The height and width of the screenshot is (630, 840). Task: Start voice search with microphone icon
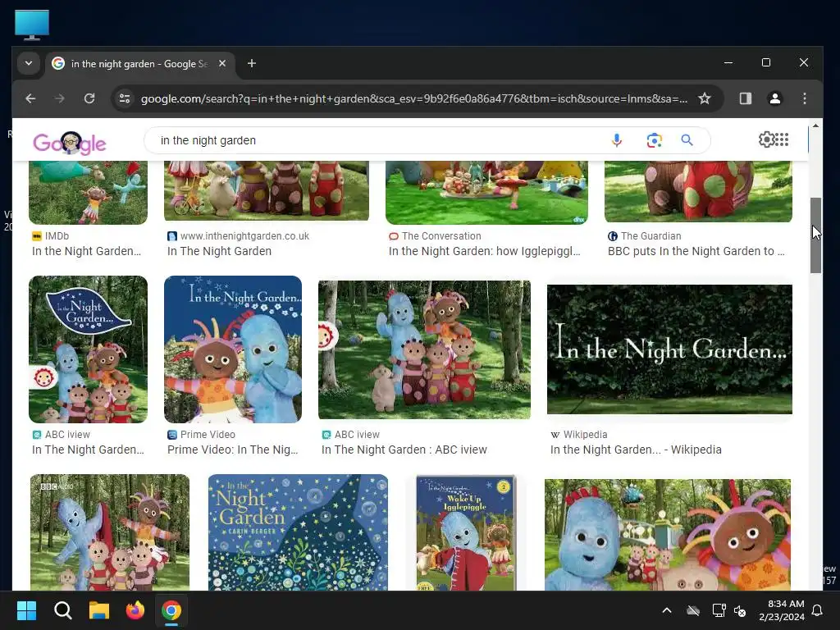617,140
